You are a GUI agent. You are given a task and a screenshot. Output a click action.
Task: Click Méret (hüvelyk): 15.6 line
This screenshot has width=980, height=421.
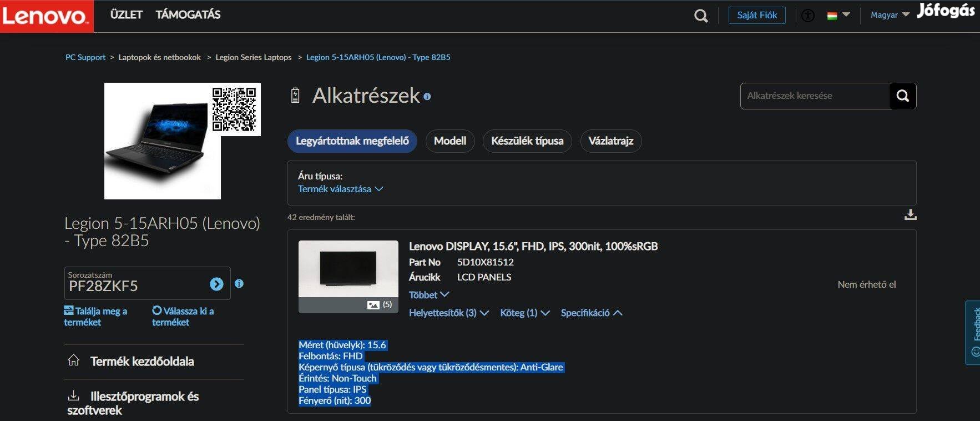click(x=342, y=345)
